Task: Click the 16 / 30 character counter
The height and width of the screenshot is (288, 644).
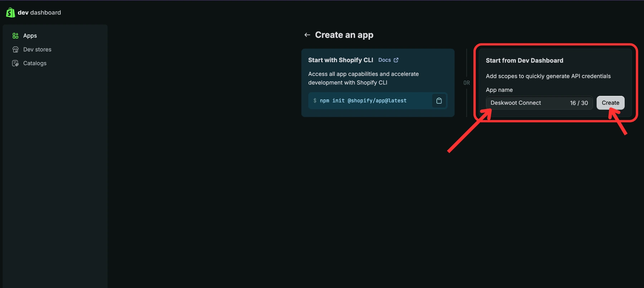Action: click(x=579, y=103)
